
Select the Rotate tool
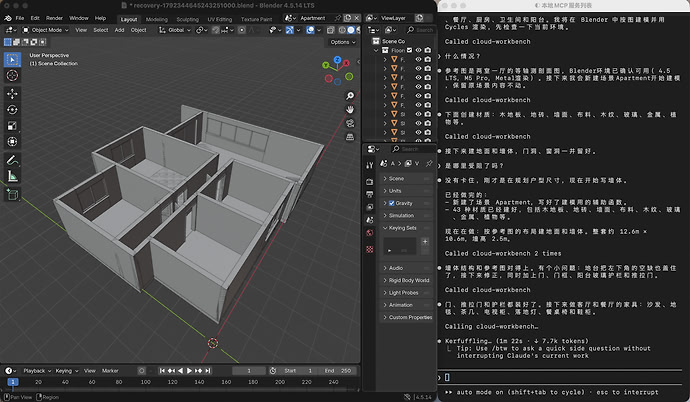coord(12,110)
